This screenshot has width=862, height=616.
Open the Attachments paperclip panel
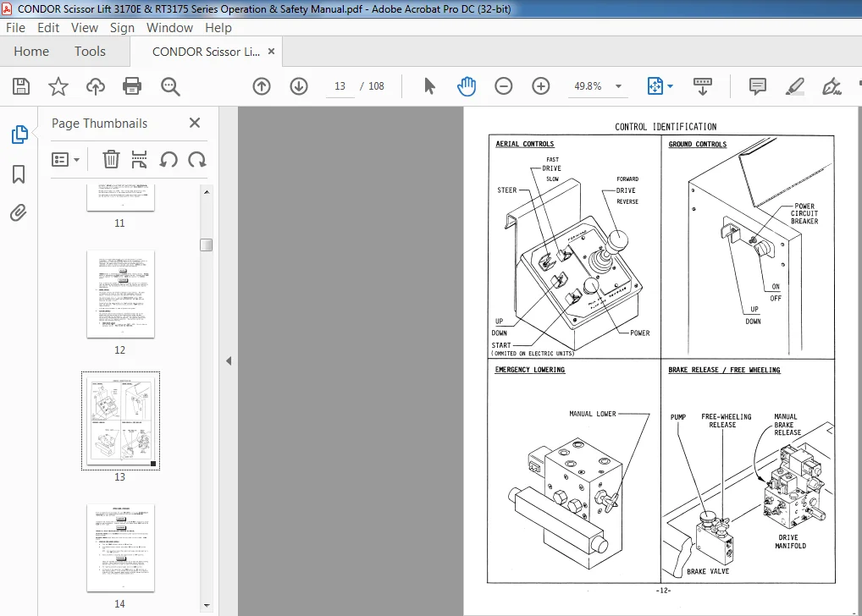[x=18, y=212]
